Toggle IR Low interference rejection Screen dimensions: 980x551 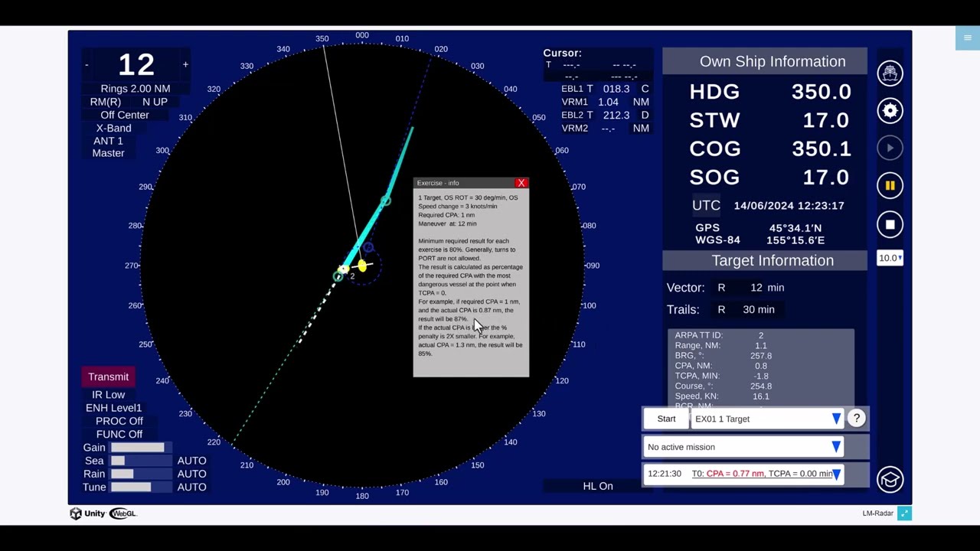[x=109, y=395]
